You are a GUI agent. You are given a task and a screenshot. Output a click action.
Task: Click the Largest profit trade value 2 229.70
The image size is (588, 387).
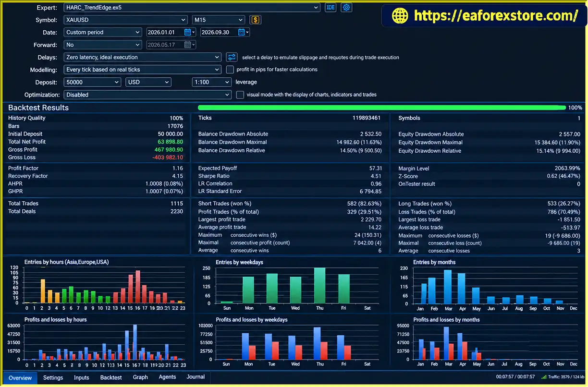click(x=370, y=220)
